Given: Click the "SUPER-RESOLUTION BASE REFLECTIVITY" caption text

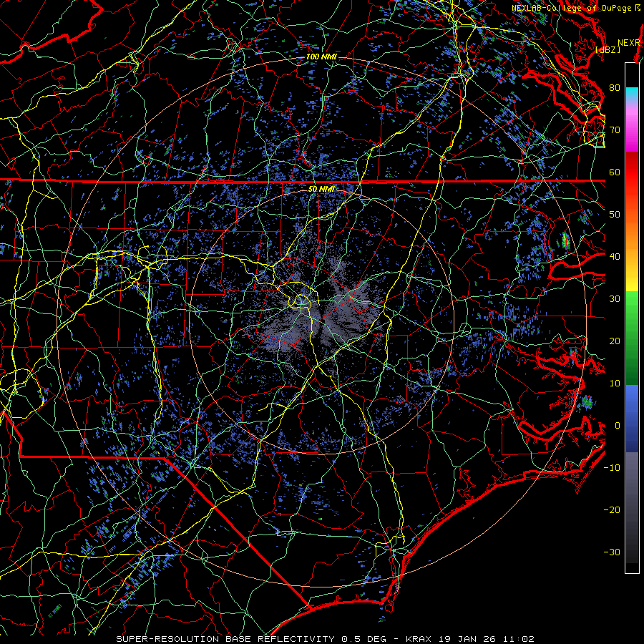Looking at the screenshot, I should (225, 639).
